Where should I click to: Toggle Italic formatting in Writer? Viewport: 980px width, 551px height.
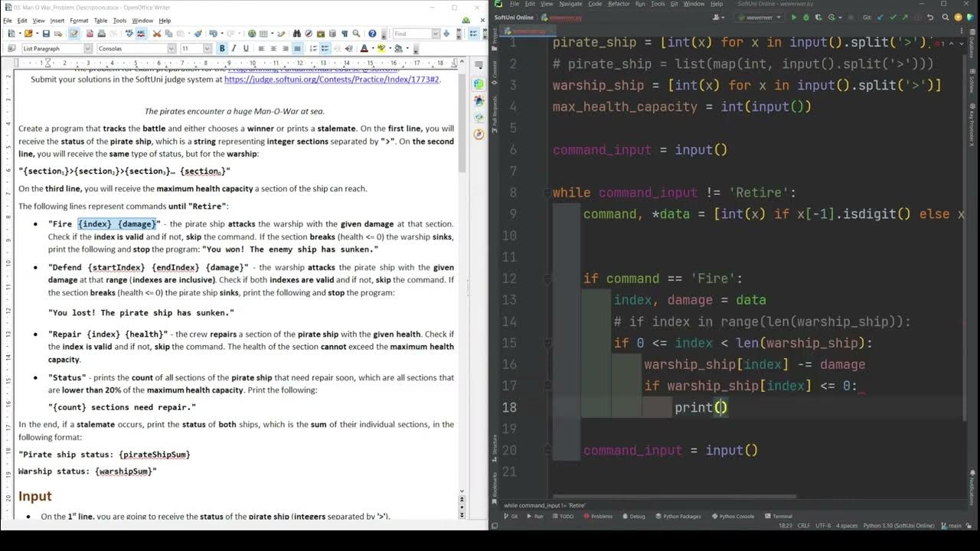234,48
